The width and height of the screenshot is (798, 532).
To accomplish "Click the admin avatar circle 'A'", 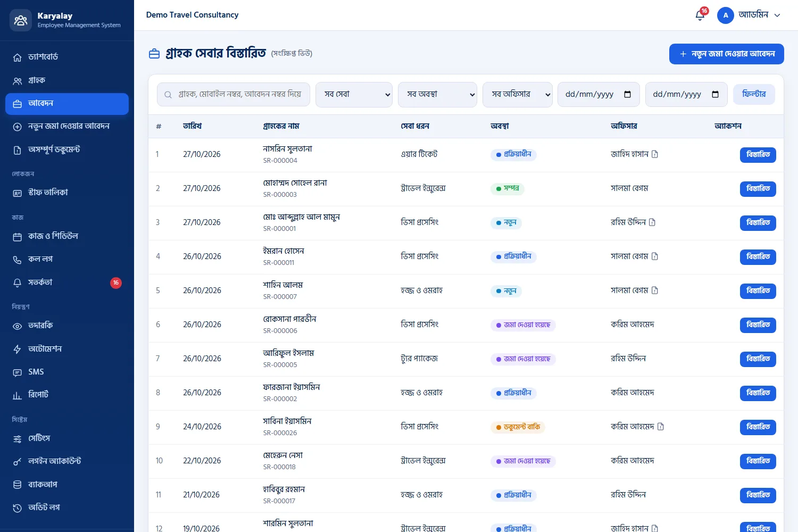I will 726,15.
